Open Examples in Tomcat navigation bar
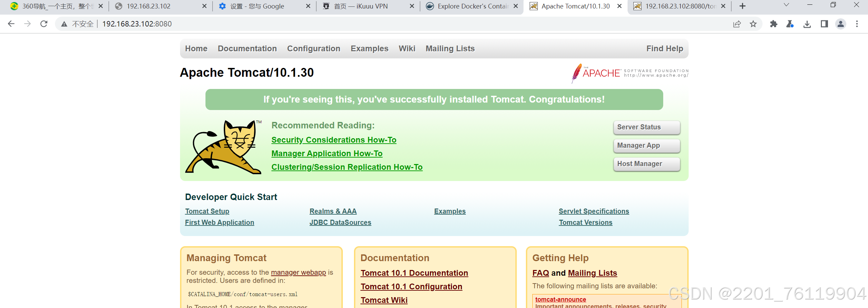This screenshot has width=868, height=308. [x=370, y=49]
